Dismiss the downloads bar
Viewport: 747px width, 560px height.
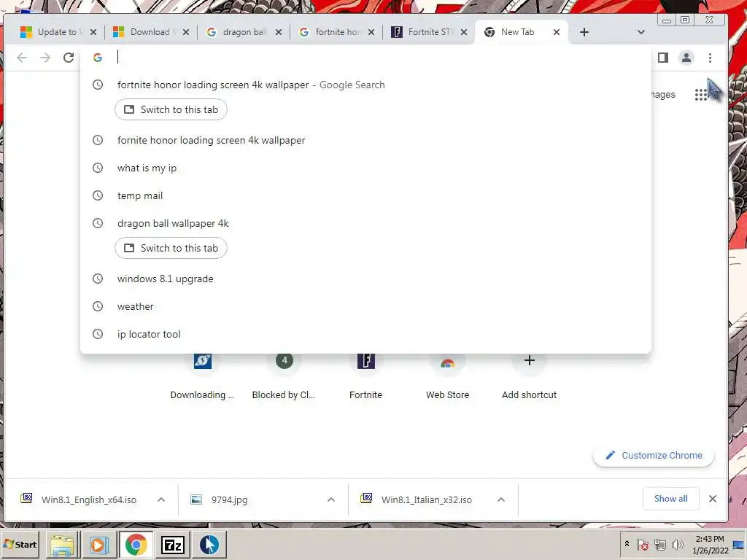(x=713, y=499)
